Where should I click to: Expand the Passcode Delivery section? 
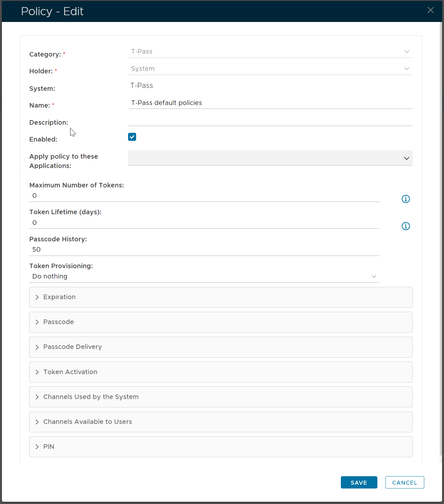221,347
